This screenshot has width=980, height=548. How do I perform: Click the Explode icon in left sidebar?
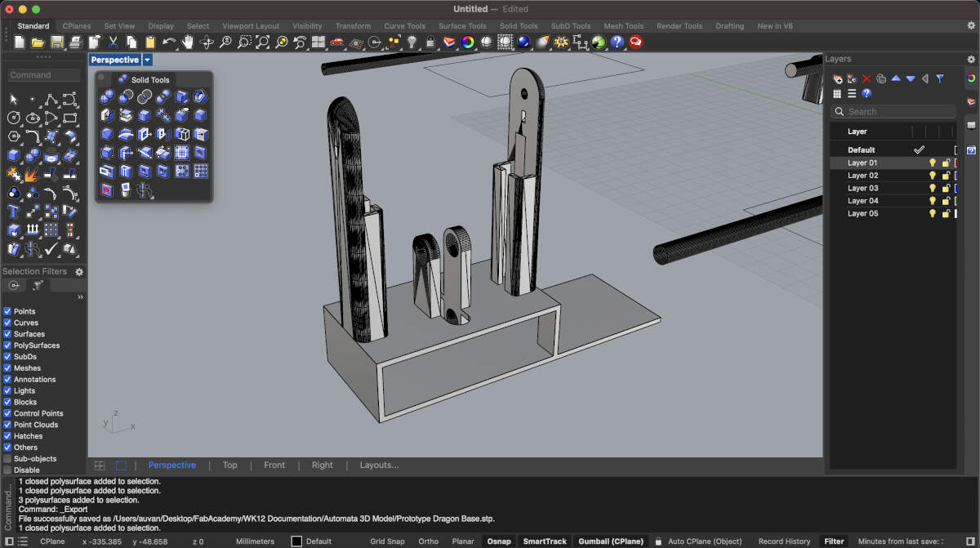coord(31,173)
